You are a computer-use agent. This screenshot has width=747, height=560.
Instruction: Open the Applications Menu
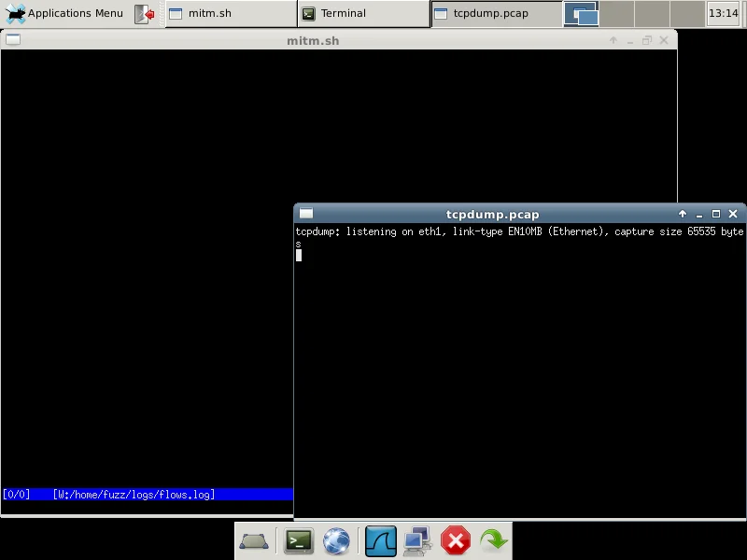pos(61,13)
